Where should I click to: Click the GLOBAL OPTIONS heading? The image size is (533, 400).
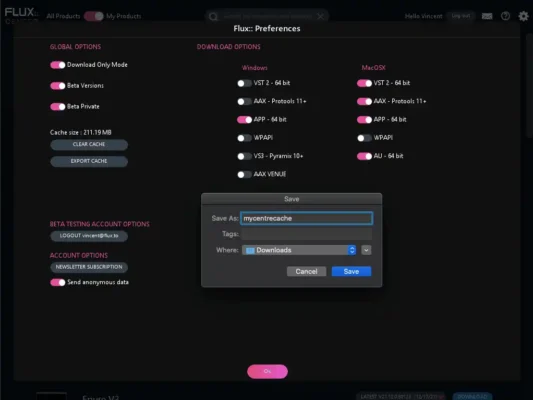pos(75,47)
